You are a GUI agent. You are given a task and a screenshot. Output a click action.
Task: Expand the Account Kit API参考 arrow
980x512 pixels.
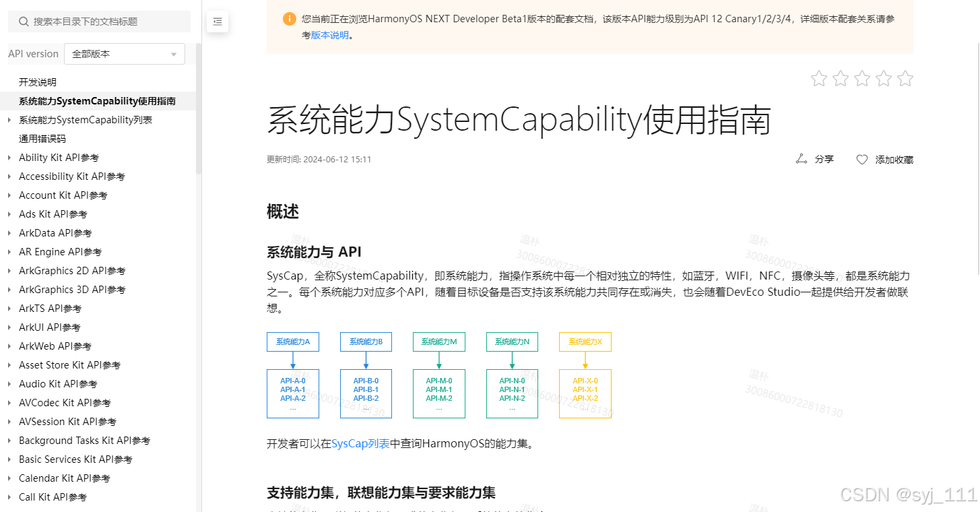click(9, 195)
